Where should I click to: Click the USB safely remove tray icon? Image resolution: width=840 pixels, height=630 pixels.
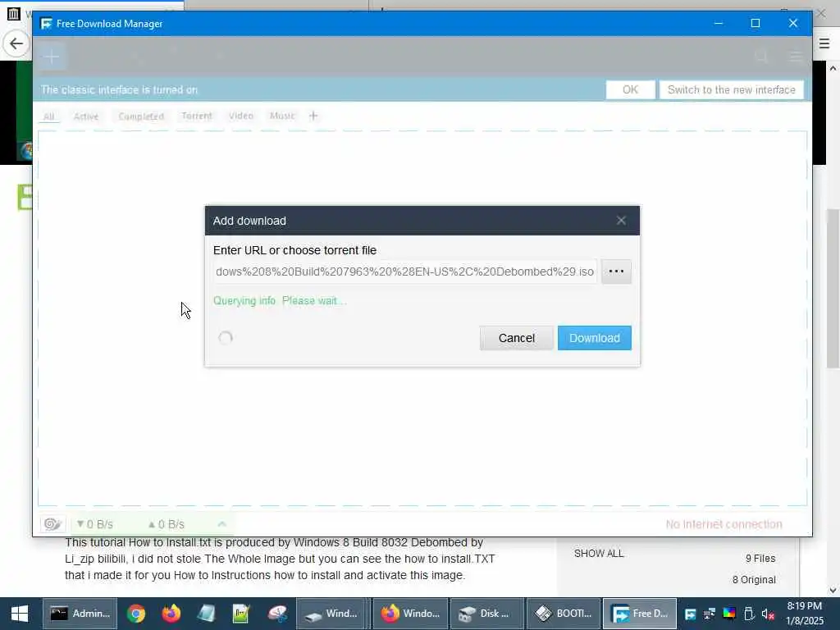(x=749, y=614)
